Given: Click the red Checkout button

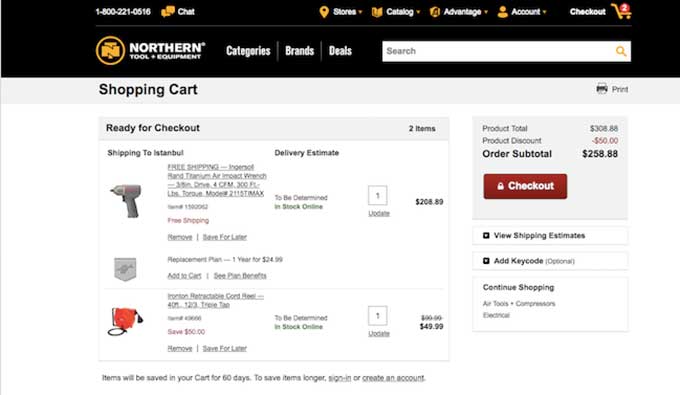Looking at the screenshot, I should [x=525, y=186].
